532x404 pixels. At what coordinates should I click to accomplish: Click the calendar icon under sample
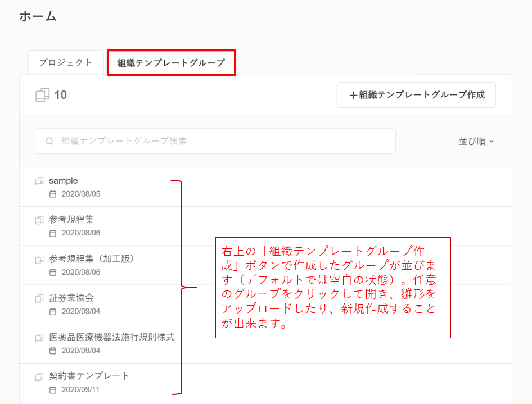53,194
